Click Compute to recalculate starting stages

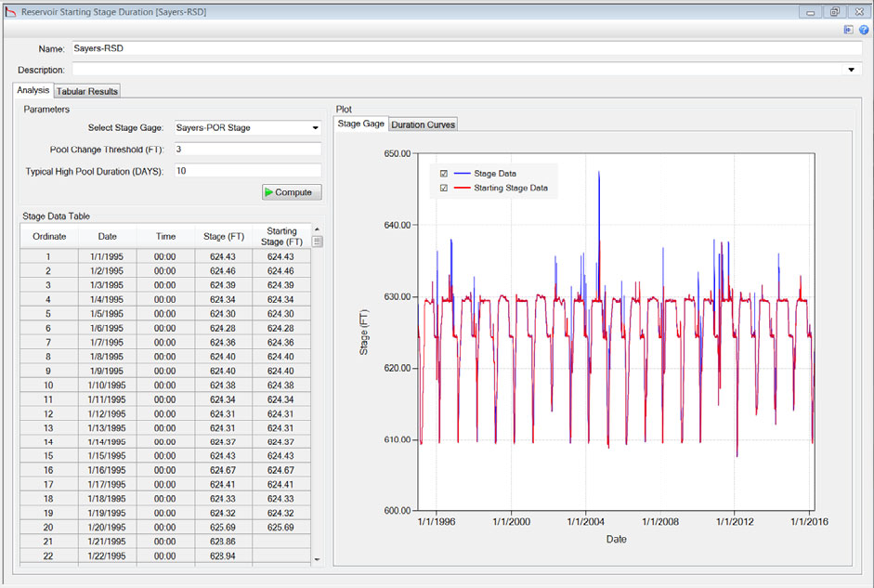(291, 192)
